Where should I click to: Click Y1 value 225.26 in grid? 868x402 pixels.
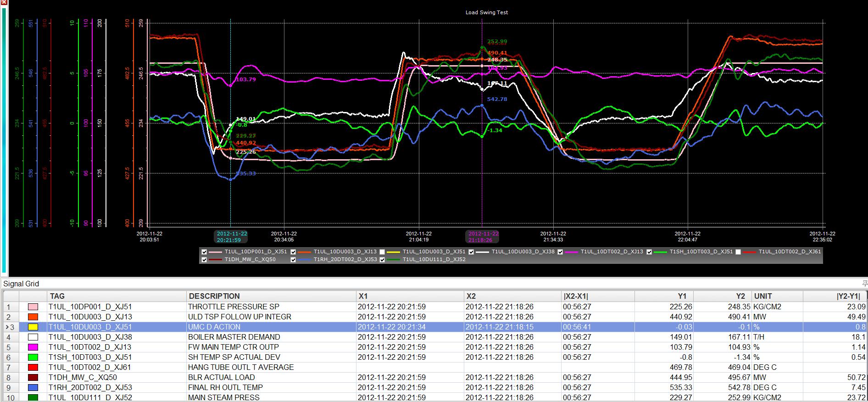680,307
